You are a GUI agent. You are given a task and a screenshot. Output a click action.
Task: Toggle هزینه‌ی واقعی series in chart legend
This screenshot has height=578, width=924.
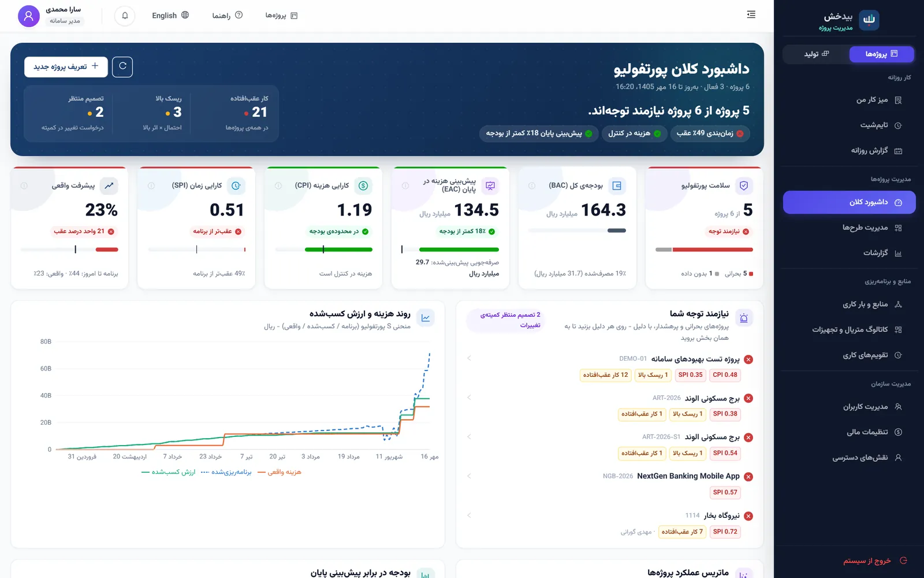pos(280,472)
